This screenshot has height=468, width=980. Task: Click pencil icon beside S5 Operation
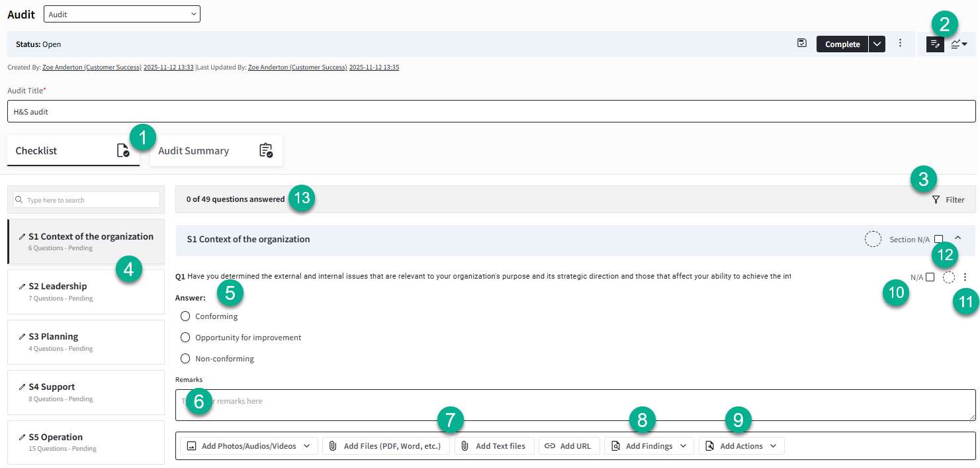click(x=22, y=438)
